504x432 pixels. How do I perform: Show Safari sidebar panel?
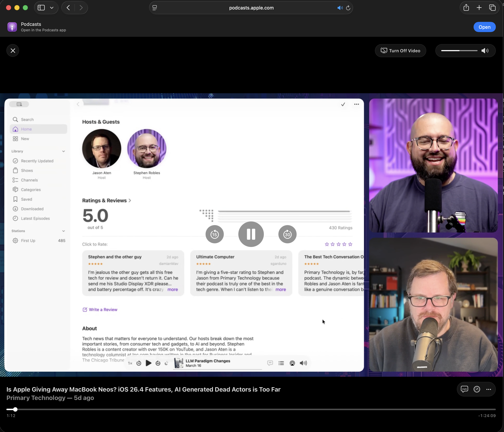(x=41, y=8)
